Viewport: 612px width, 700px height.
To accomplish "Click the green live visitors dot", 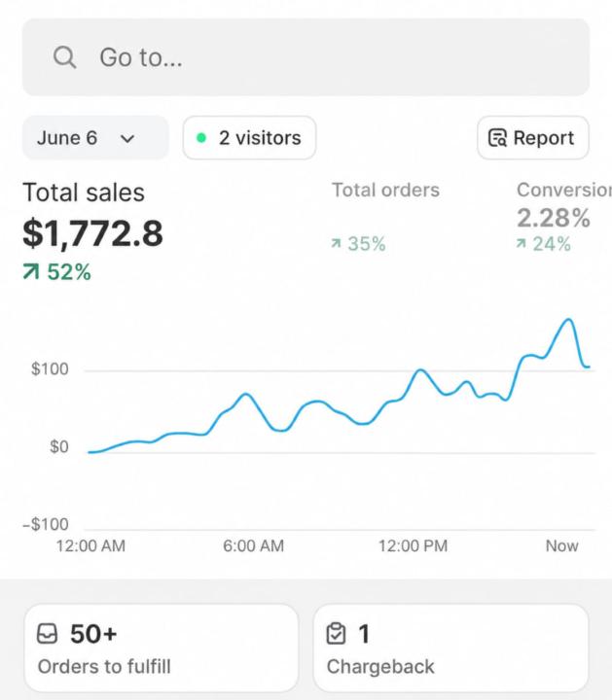I will coord(201,138).
